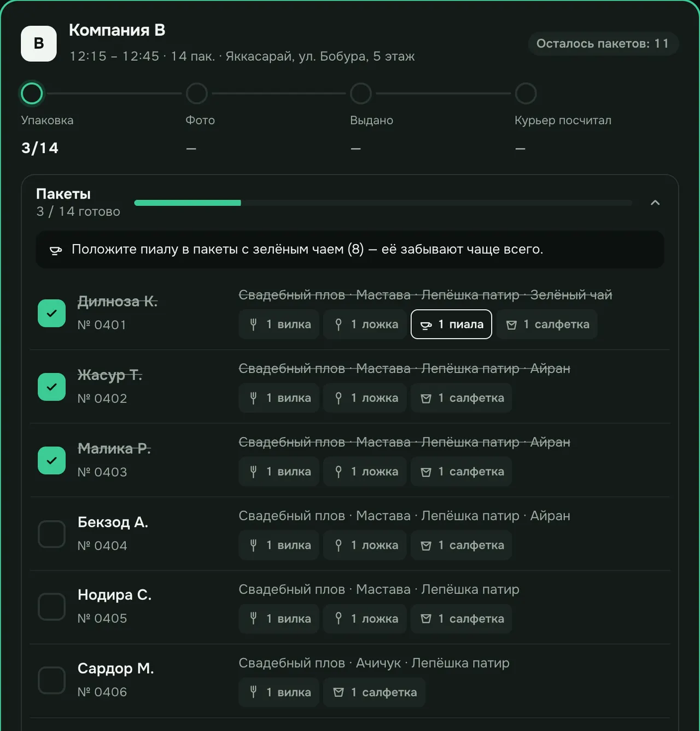Viewport: 700px width, 731px height.
Task: Select the Выдано step circle
Action: click(x=361, y=94)
